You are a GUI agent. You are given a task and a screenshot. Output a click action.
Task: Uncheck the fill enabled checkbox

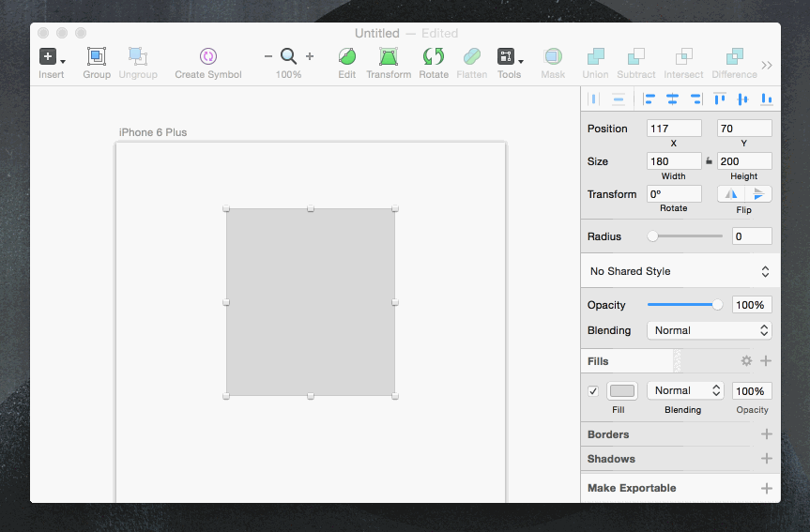(x=593, y=391)
